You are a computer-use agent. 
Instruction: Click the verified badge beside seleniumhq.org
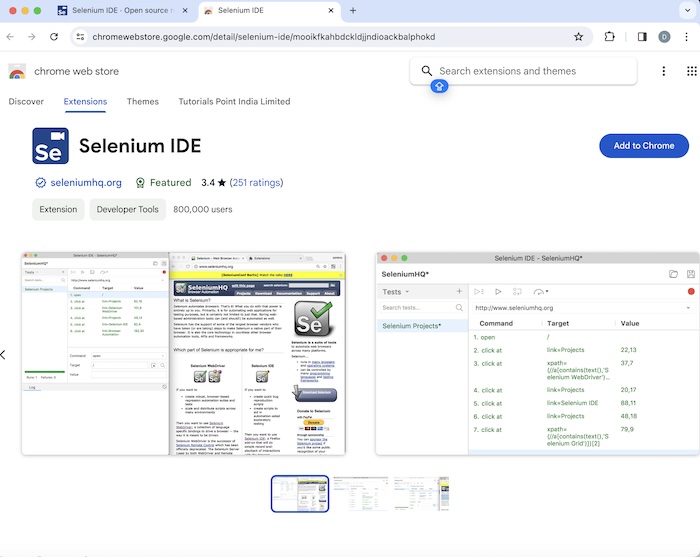click(x=41, y=183)
